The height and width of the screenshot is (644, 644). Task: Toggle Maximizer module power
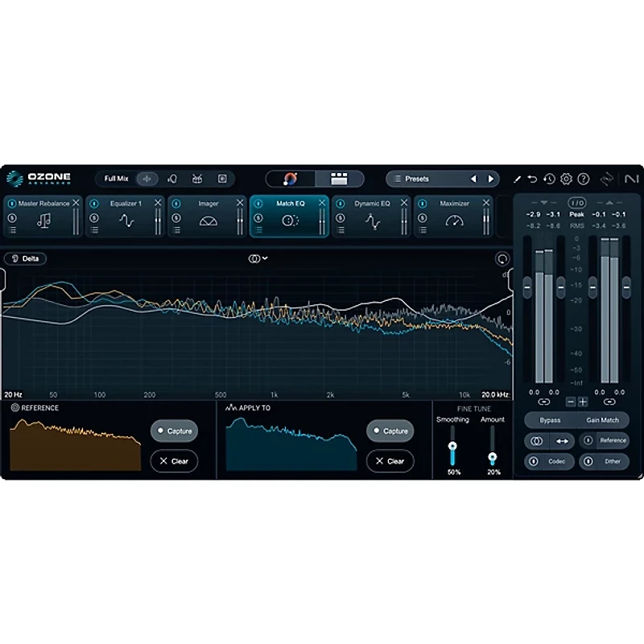422,204
